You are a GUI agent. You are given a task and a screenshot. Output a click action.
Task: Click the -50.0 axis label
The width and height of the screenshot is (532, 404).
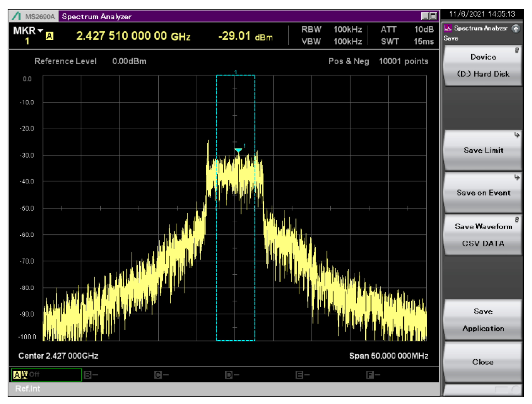(x=27, y=208)
